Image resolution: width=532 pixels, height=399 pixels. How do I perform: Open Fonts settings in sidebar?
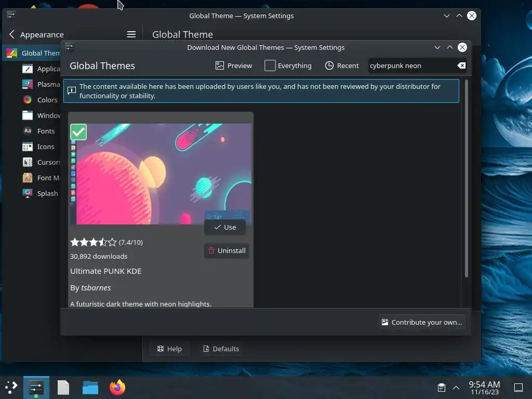pos(40,131)
